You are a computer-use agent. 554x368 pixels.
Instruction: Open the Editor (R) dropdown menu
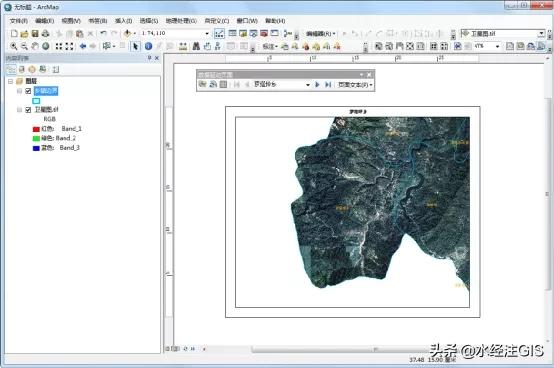point(321,34)
